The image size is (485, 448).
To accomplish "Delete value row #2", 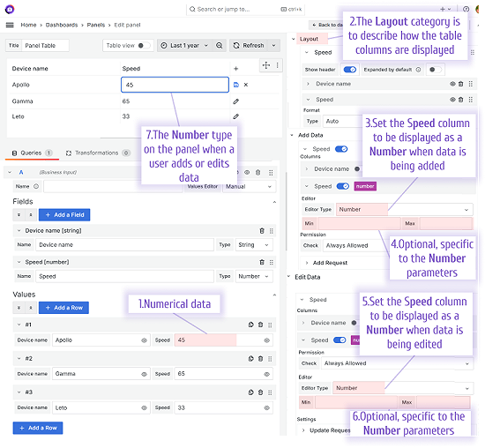I will [260, 359].
